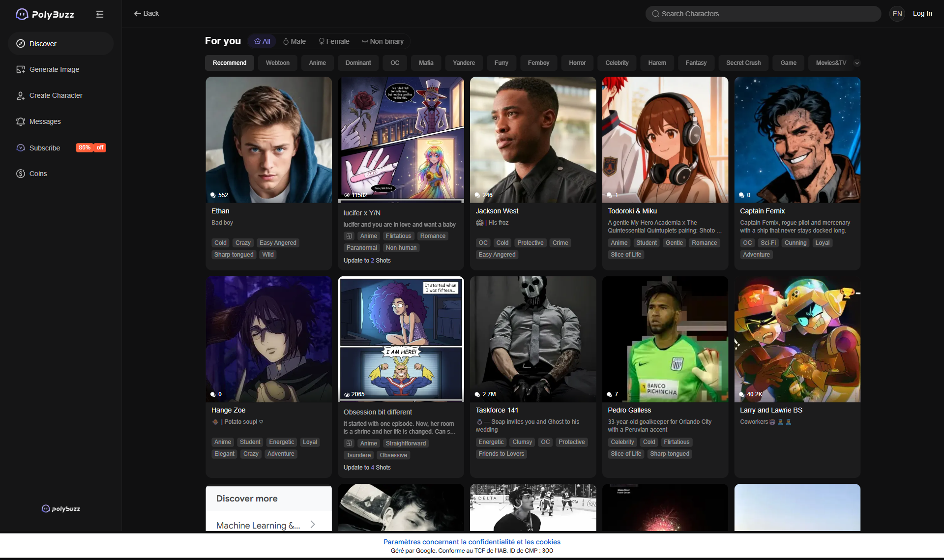The image size is (944, 560).
Task: Open the Obsession bit different comic image
Action: click(401, 339)
